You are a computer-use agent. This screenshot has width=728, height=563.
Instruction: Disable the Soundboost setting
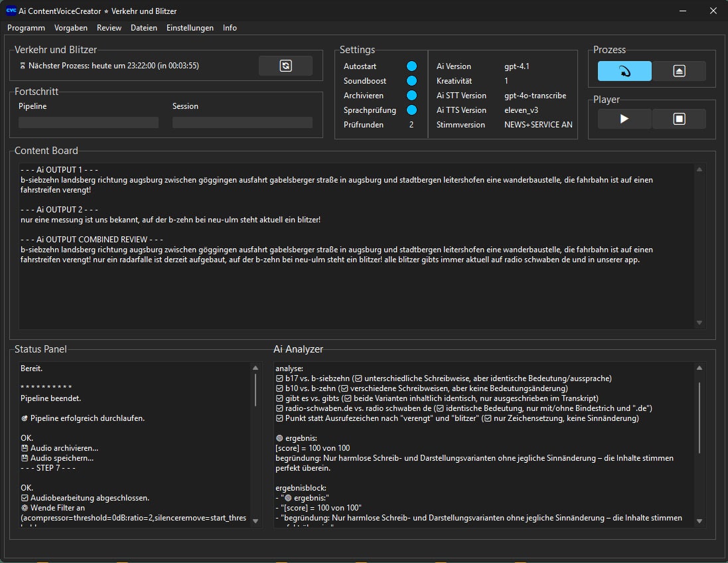coord(411,80)
